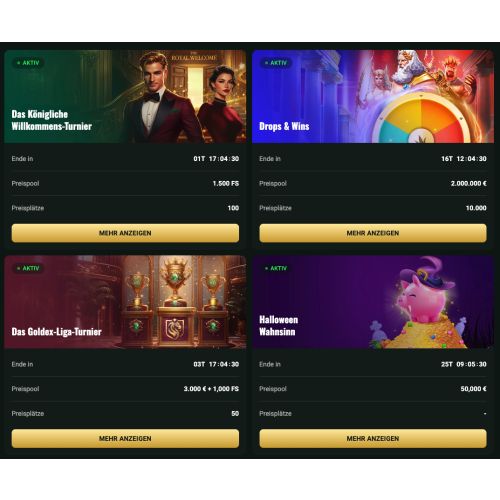
Task: Click the Aktiv badge on Königliche Willkommens-Turnier
Action: click(x=28, y=63)
